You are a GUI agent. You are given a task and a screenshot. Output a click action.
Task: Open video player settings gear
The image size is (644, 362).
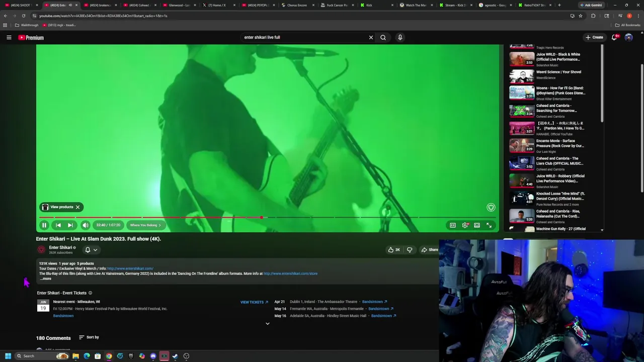pyautogui.click(x=465, y=225)
